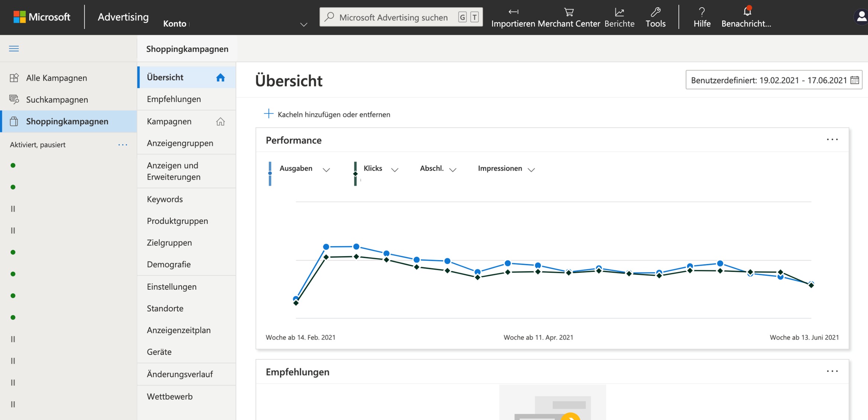Expand the Impressionen metric dropdown
The height and width of the screenshot is (420, 868).
531,170
